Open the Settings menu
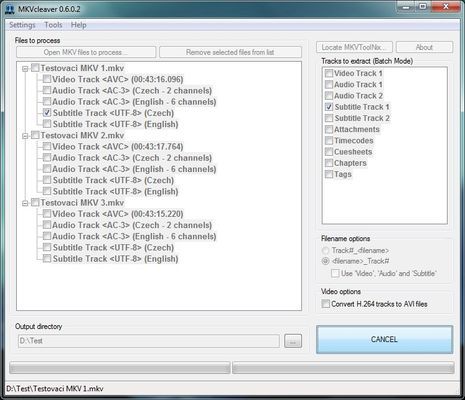 point(22,25)
